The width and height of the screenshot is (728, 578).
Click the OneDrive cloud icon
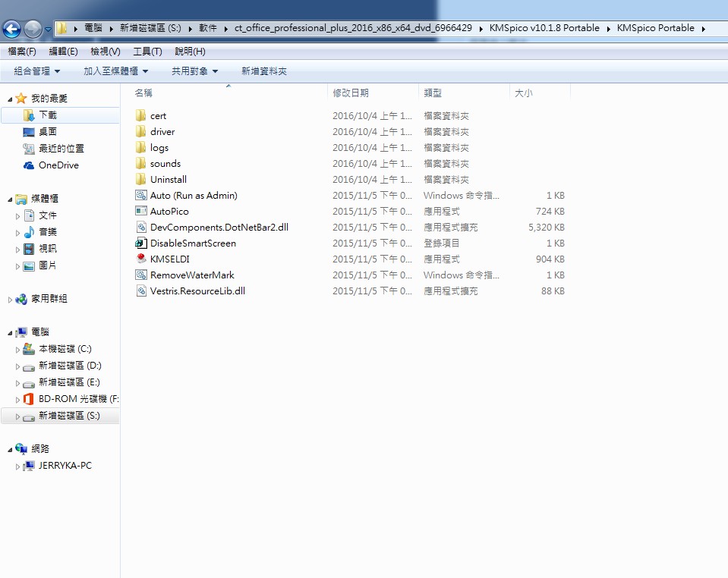point(29,165)
